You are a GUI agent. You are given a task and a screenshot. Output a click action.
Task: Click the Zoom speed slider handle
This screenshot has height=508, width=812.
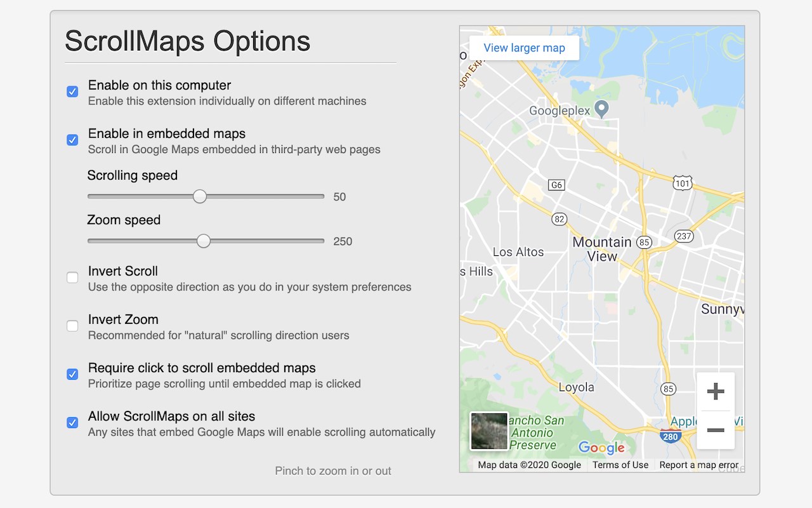203,241
